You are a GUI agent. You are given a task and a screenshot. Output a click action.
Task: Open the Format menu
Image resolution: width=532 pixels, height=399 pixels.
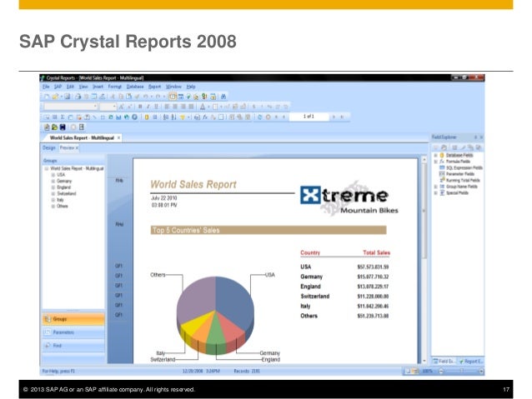(x=115, y=87)
